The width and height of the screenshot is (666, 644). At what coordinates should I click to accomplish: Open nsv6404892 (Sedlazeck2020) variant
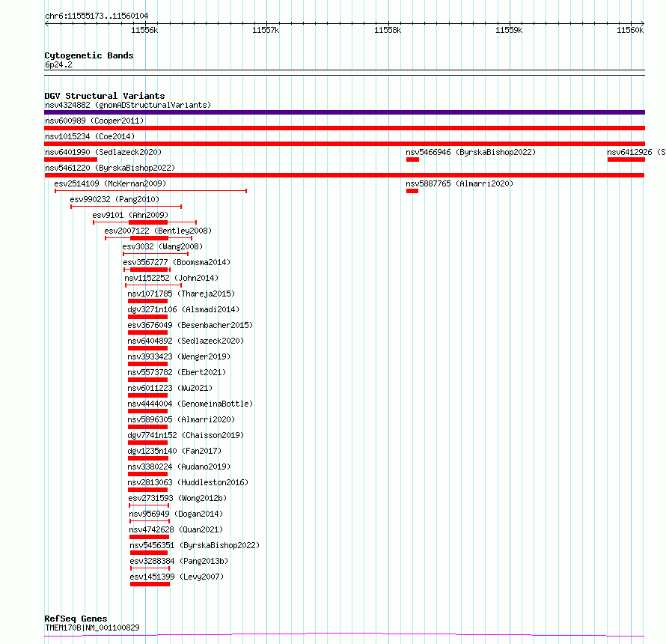(x=186, y=341)
